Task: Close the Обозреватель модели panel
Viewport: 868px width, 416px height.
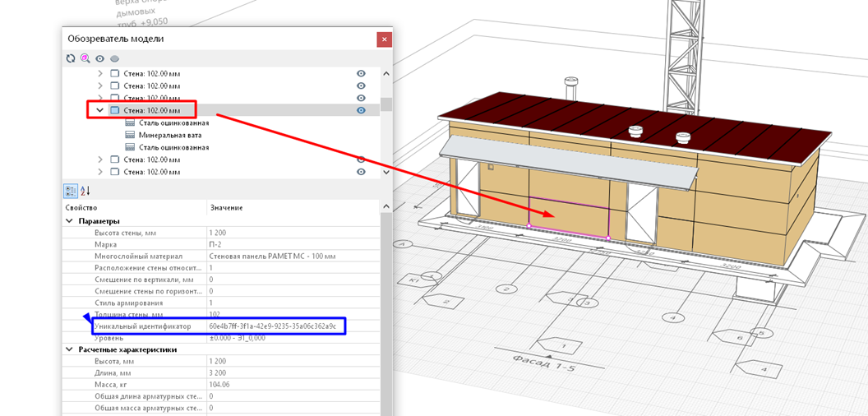Action: tap(384, 39)
